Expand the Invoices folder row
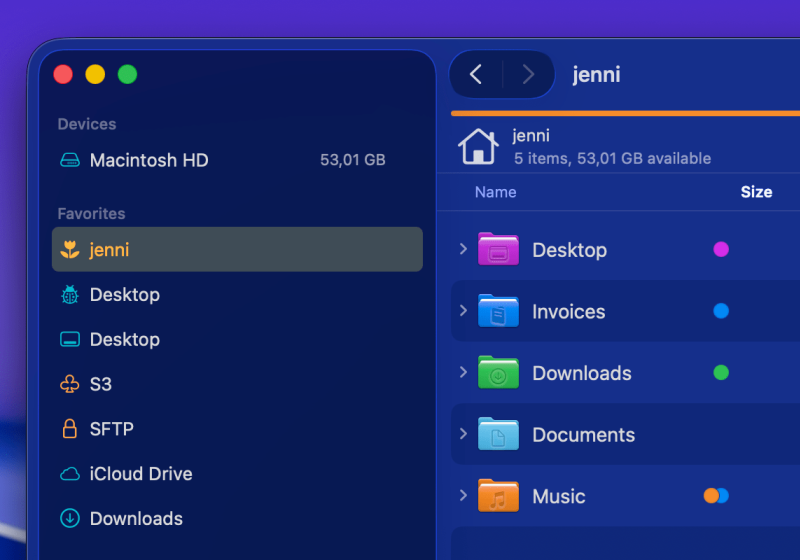This screenshot has height=560, width=800. 463,311
